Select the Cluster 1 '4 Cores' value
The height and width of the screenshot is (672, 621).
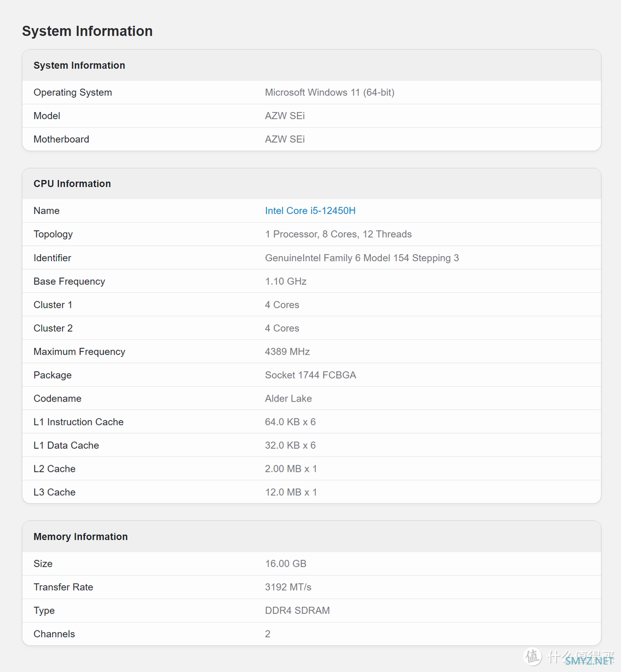pyautogui.click(x=282, y=305)
